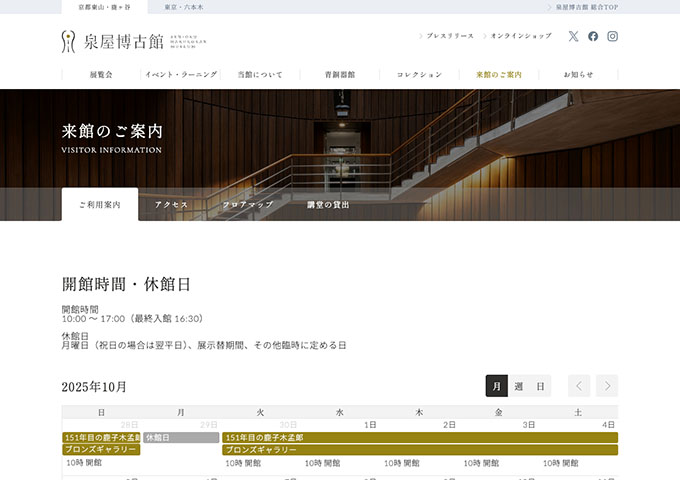680x480 pixels.
Task: Click the 泉屋博古館 logo
Action: click(x=132, y=41)
